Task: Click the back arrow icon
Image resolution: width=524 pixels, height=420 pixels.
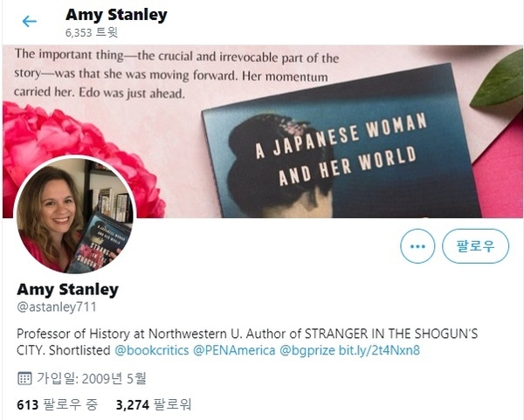Action: 30,21
